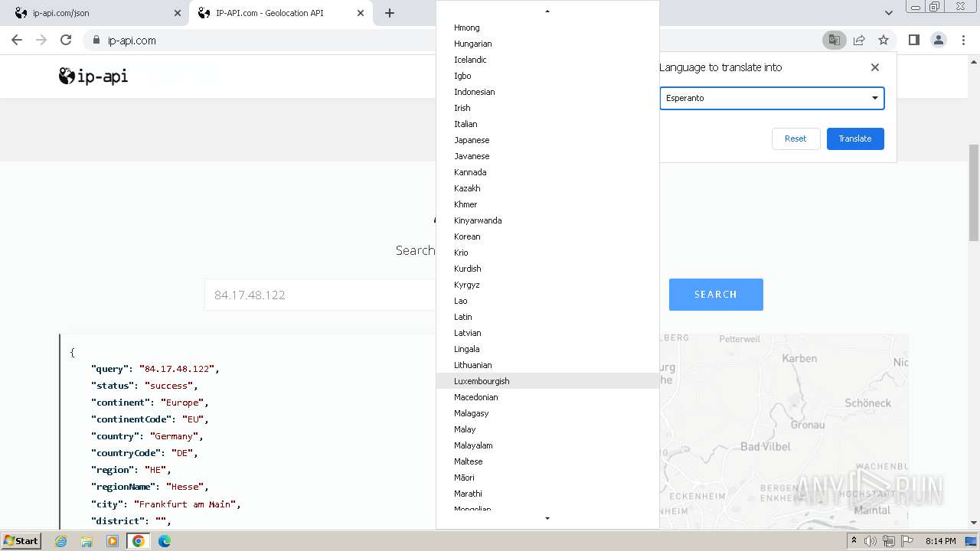Screen dimensions: 980x551
Task: Choose Macedonian language option
Action: point(547,397)
